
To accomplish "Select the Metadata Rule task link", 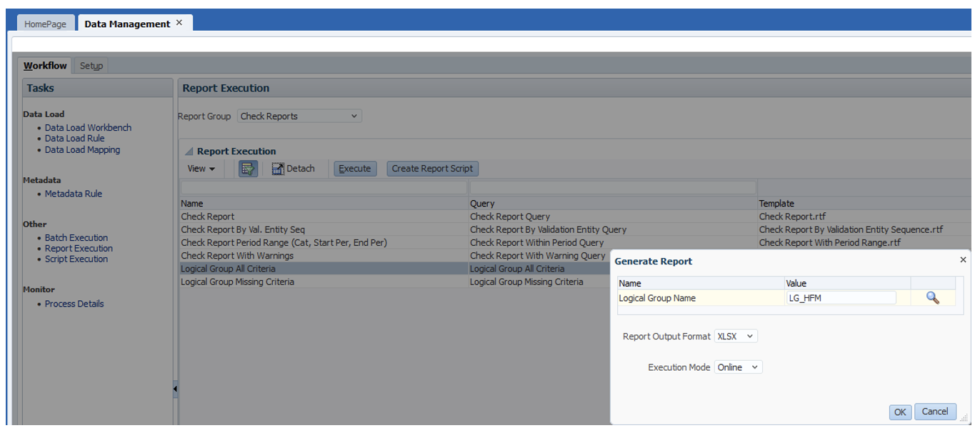I will [x=75, y=193].
